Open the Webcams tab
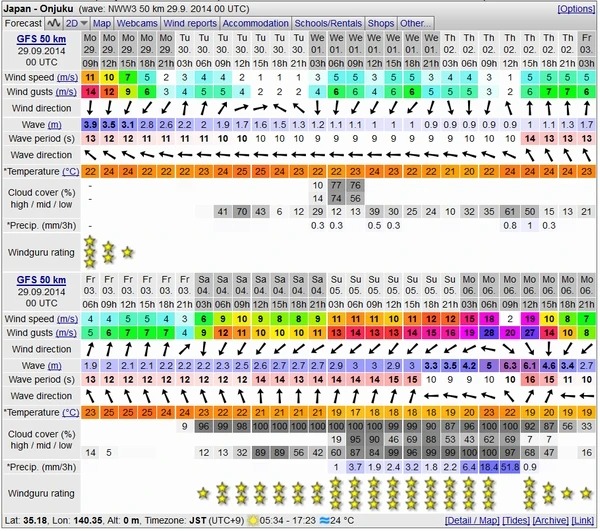Viewport: 600px width, 531px height. (137, 23)
